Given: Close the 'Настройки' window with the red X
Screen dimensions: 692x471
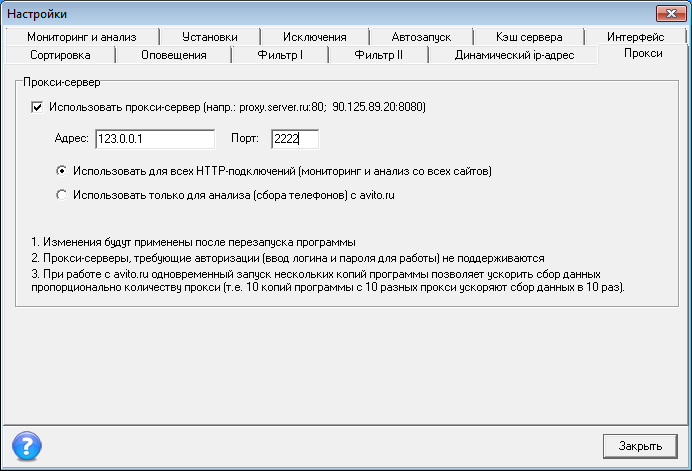Looking at the screenshot, I should (x=671, y=14).
